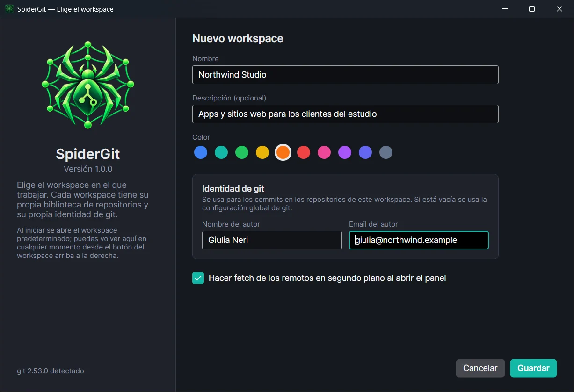Select the purple workspace color
The image size is (574, 392).
point(345,152)
